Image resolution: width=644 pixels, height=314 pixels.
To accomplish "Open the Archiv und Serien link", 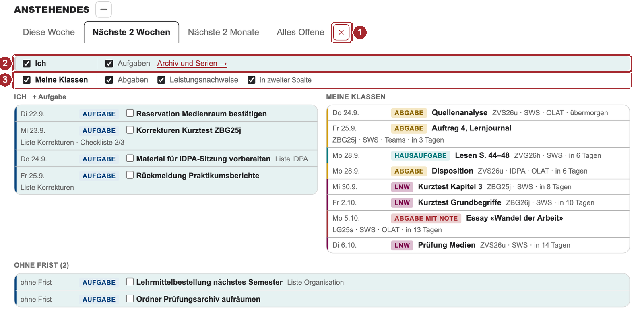I will click(192, 64).
